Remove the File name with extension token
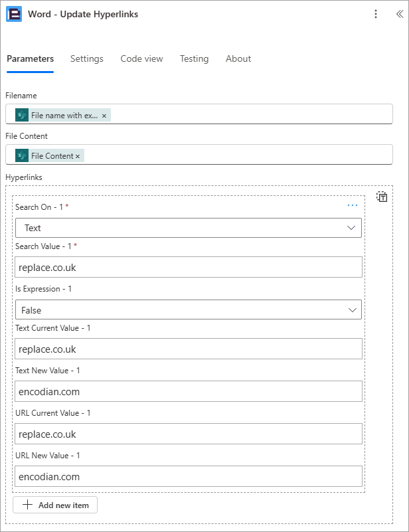Image resolution: width=409 pixels, height=532 pixels. [104, 116]
